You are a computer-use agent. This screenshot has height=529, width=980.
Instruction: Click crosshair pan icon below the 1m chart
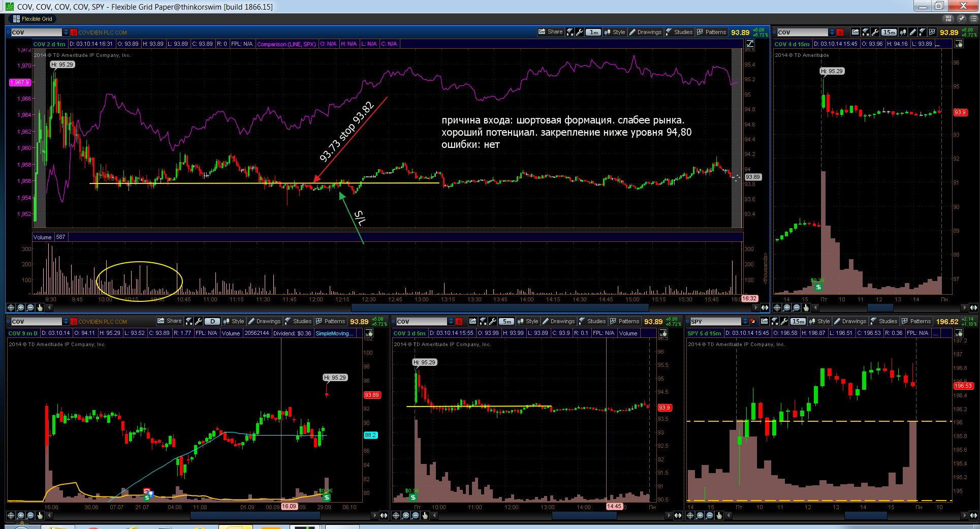click(x=11, y=307)
